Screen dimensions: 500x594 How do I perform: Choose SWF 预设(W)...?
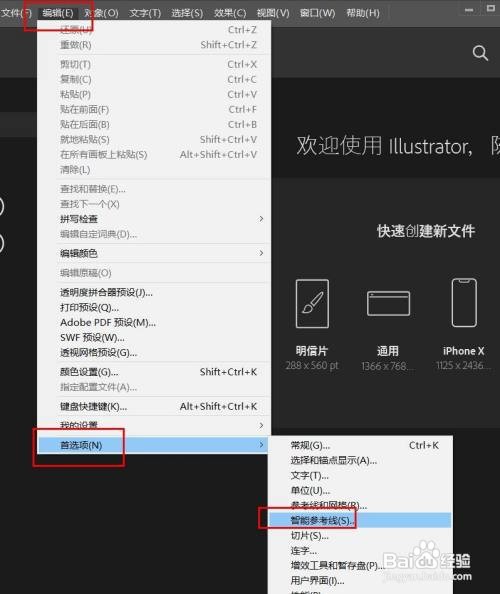[154, 338]
